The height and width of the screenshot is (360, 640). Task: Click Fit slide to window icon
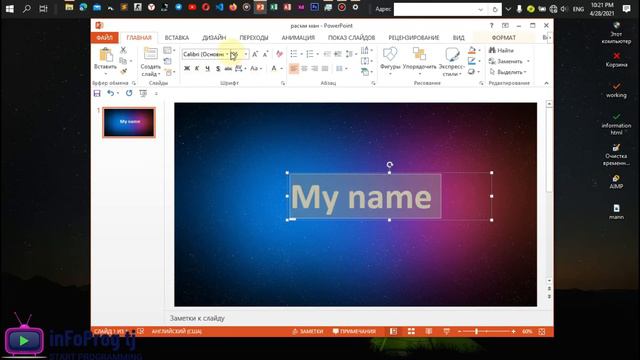[x=542, y=331]
